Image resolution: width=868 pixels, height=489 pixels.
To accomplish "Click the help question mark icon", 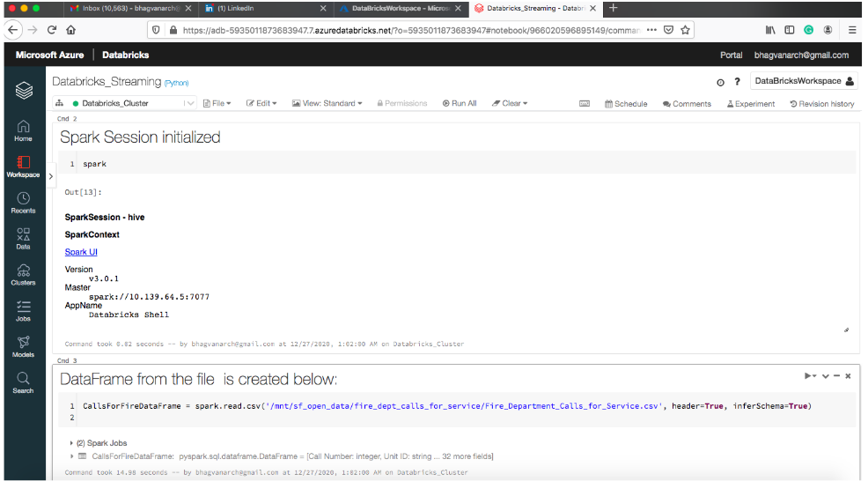I will coord(738,81).
